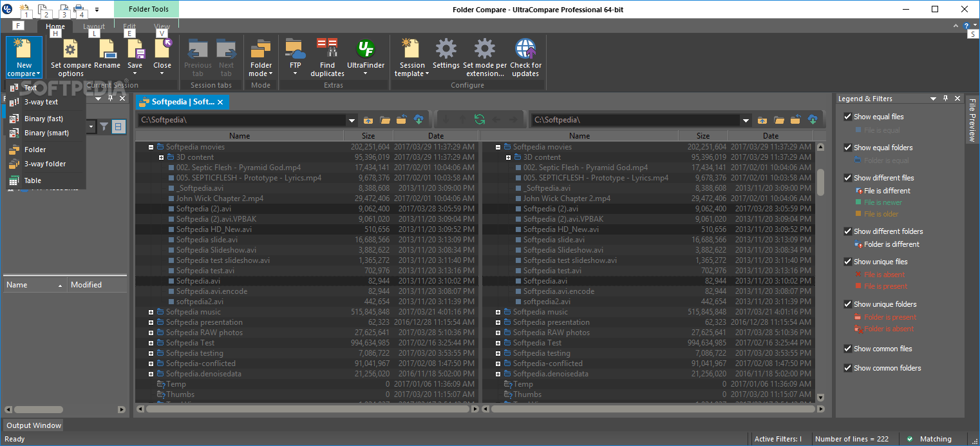Expand Softpedia Test folder in right pane
The height and width of the screenshot is (446, 980).
point(498,343)
